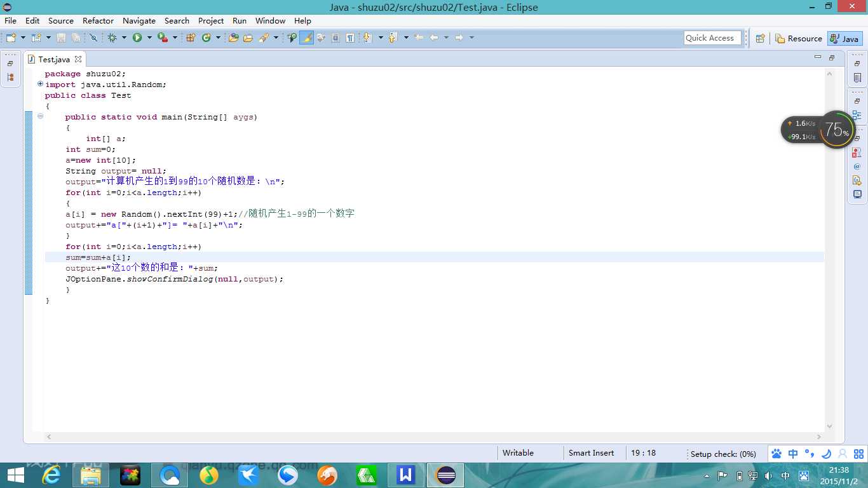Minimize the editor area
Screen dimensions: 868x488
pos(818,57)
